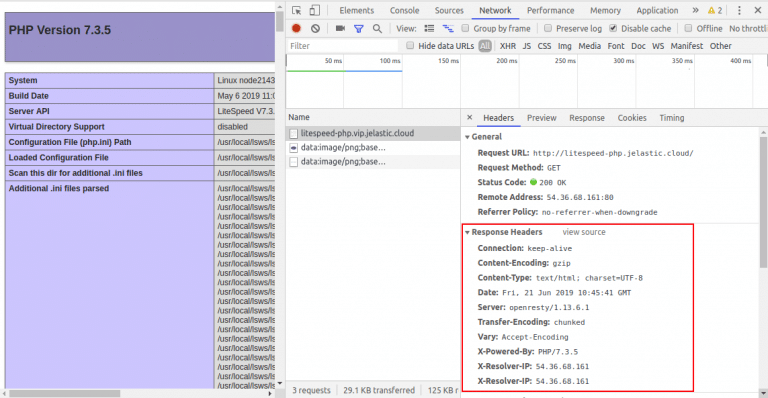768x398 pixels.
Task: Clear the network log icon
Action: 315,28
